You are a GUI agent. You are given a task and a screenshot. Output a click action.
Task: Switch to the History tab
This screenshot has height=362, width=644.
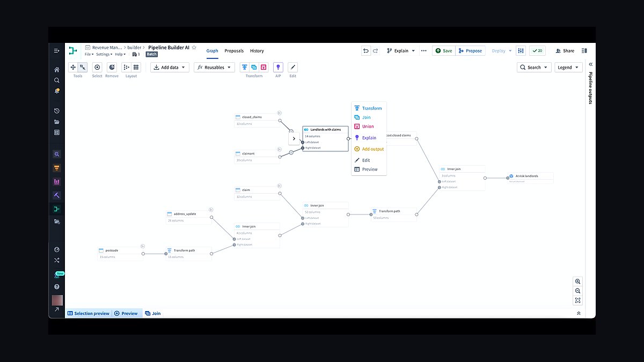(257, 51)
